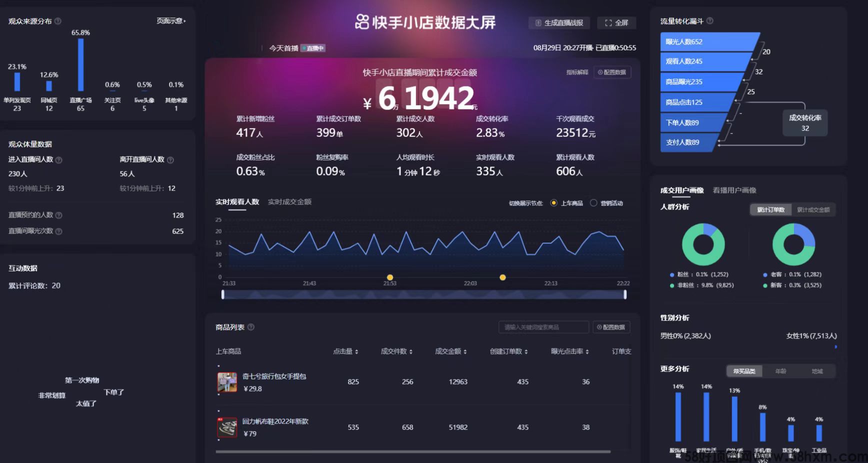Viewport: 868px width, 463px height.
Task: Click the yellow timeline marker near 22:03
Action: (502, 277)
